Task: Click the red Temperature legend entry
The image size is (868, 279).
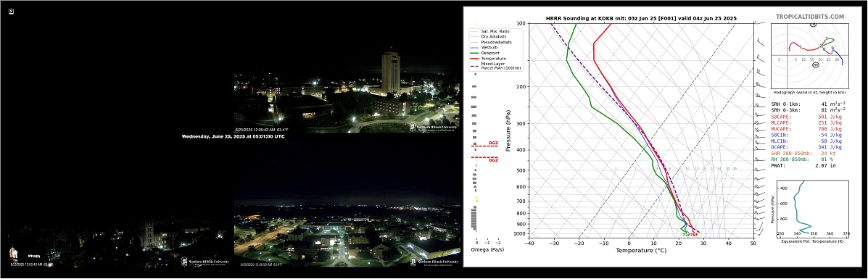Action: point(489,59)
